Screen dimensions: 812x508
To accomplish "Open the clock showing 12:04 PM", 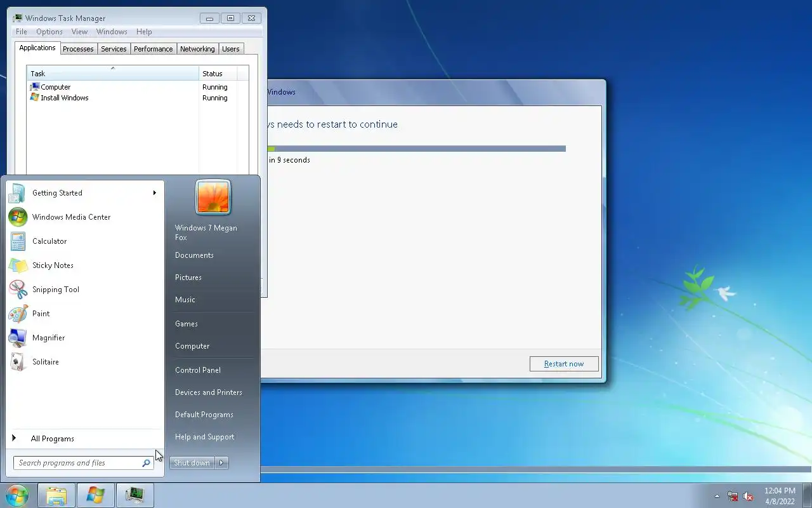I will (x=780, y=495).
